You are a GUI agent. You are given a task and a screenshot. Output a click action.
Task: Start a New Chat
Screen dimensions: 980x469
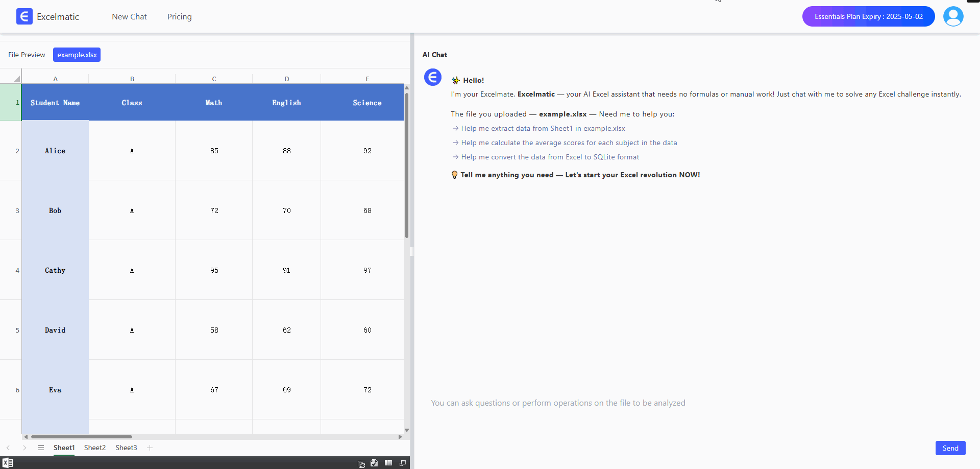129,17
